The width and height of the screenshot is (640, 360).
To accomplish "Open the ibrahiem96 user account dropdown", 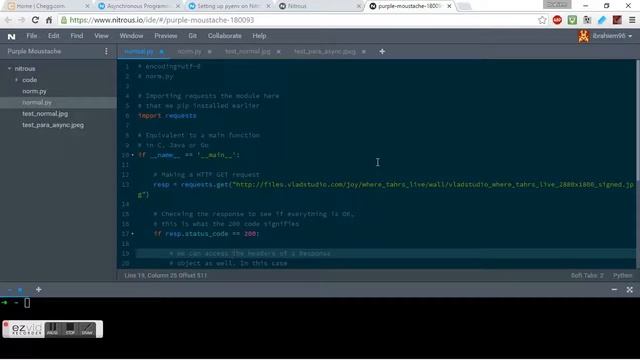I will [x=612, y=36].
